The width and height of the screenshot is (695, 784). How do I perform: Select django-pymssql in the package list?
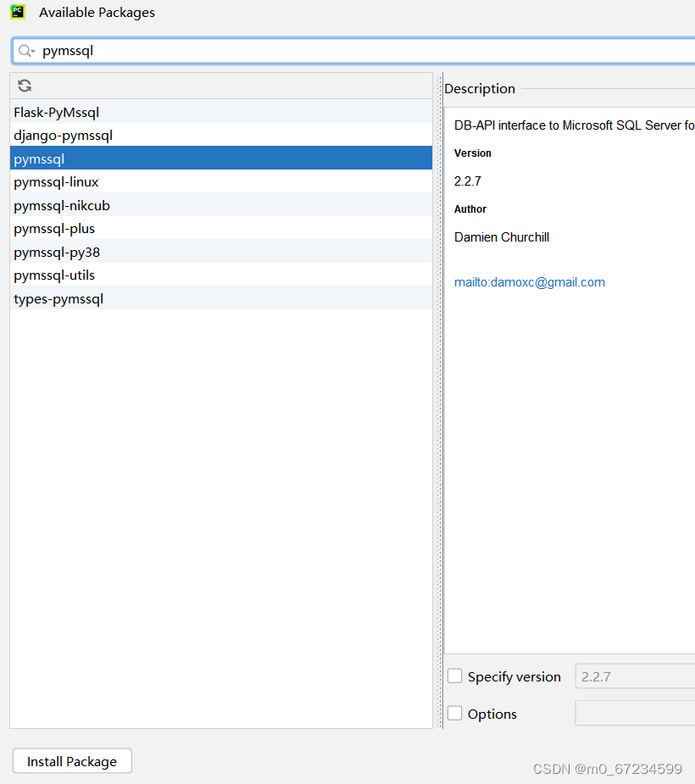pyautogui.click(x=221, y=135)
